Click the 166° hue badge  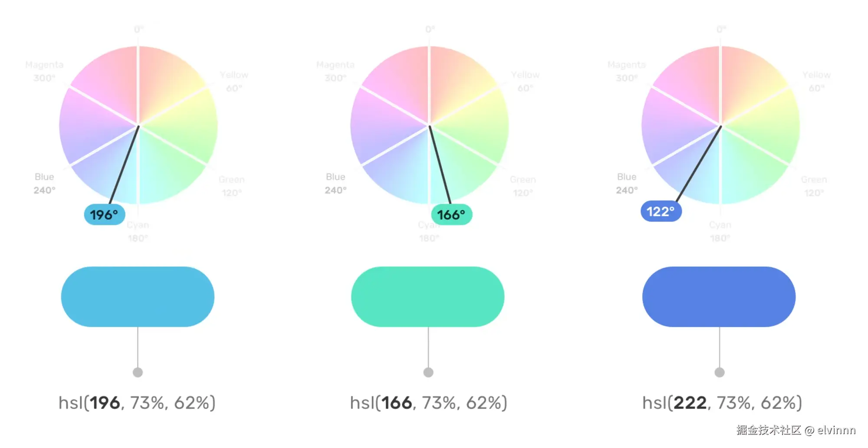(x=451, y=214)
